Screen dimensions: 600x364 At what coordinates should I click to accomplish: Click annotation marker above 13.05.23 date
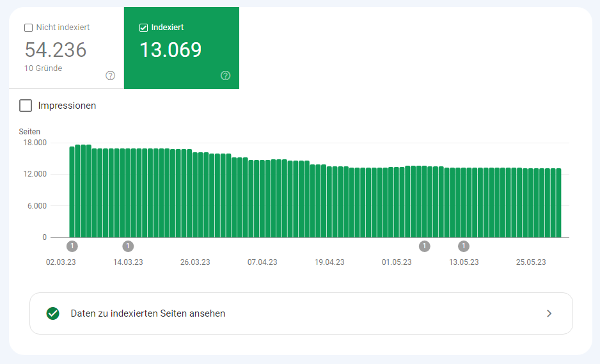463,246
